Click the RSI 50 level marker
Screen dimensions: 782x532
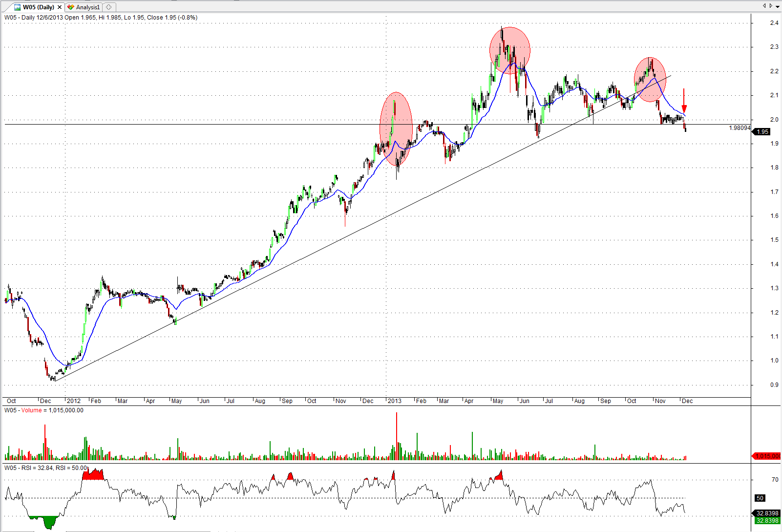[760, 498]
